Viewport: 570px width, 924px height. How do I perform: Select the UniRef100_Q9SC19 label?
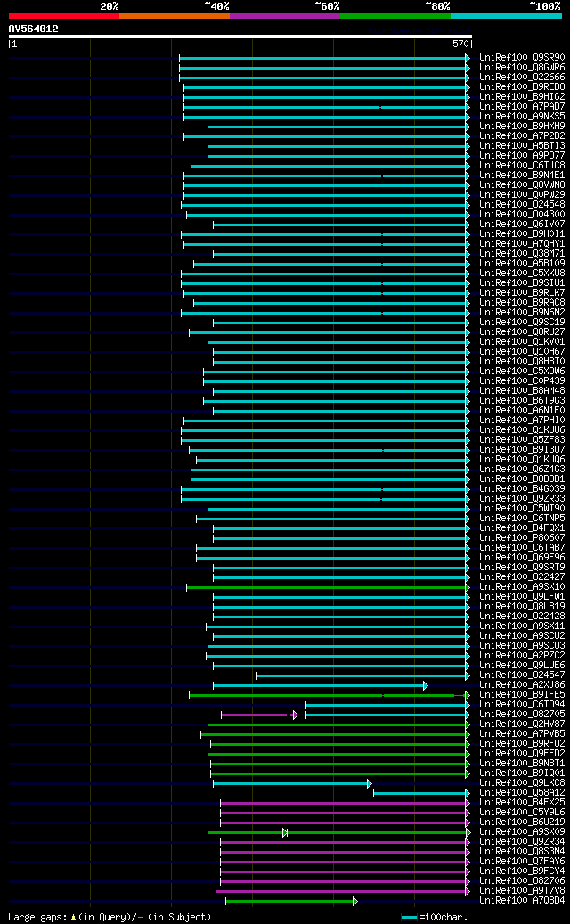coord(522,323)
